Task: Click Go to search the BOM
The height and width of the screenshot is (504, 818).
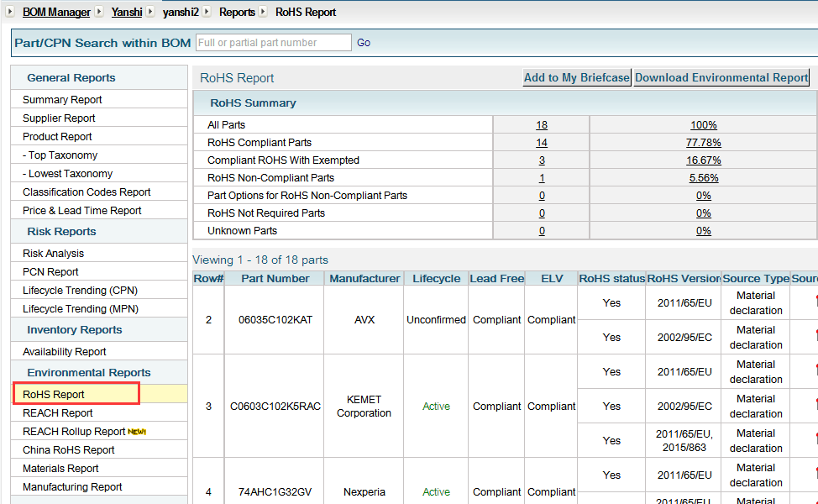Action: tap(364, 43)
